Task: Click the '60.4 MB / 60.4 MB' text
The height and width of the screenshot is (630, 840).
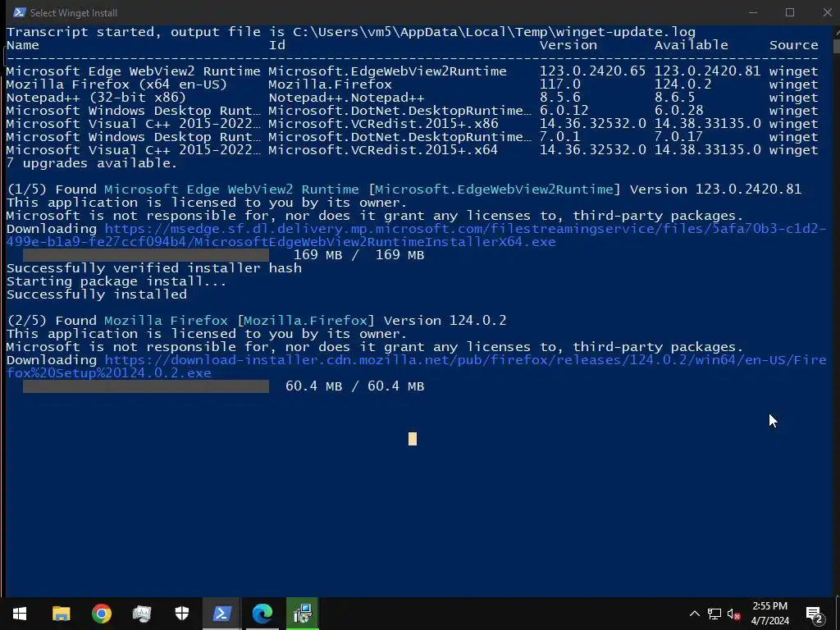Action: [354, 386]
